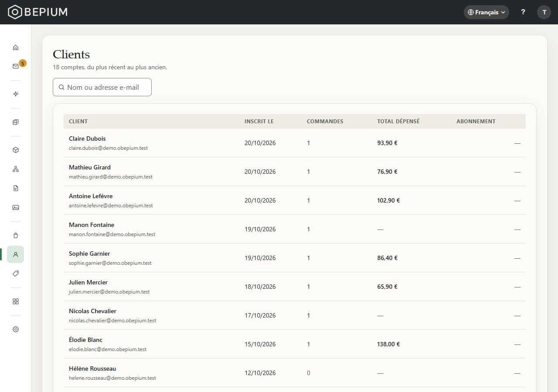
Task: Click the "Abonnement" column header
Action: pyautogui.click(x=476, y=122)
